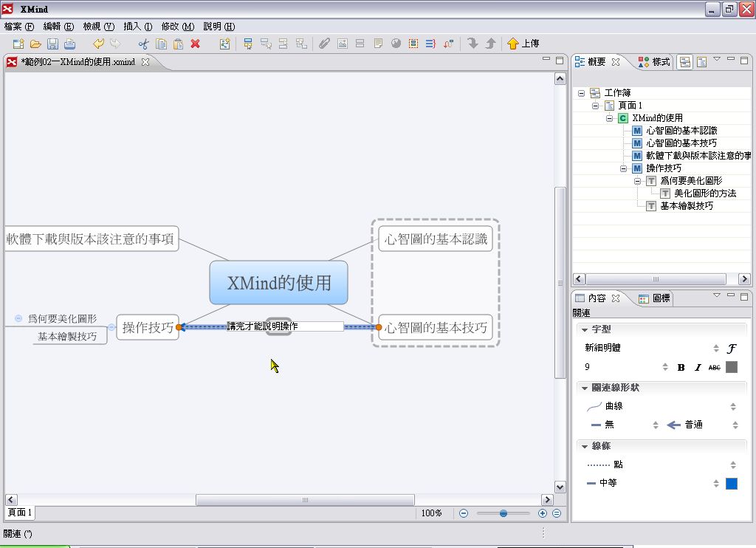The height and width of the screenshot is (548, 756).
Task: Open the 檢視 menu
Action: [x=98, y=27]
